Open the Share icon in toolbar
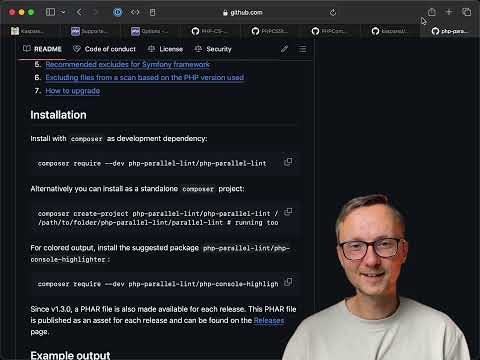This screenshot has height=360, width=480. click(x=432, y=12)
